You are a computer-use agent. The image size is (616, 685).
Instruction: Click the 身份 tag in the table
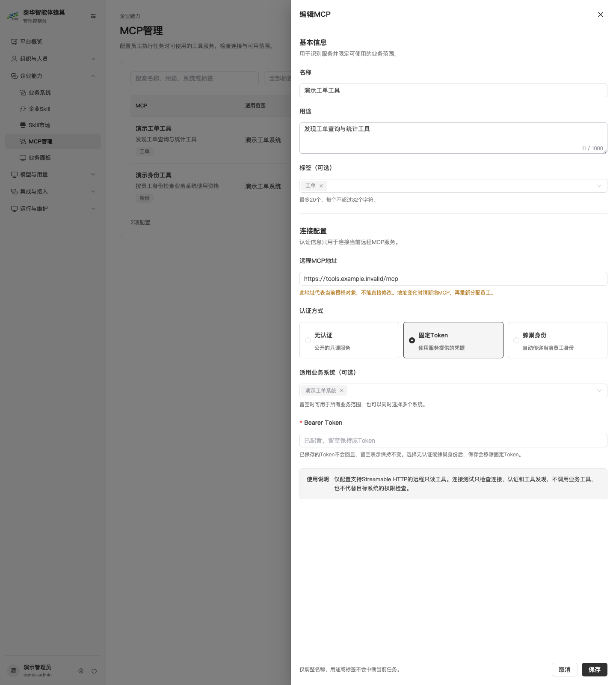click(145, 198)
